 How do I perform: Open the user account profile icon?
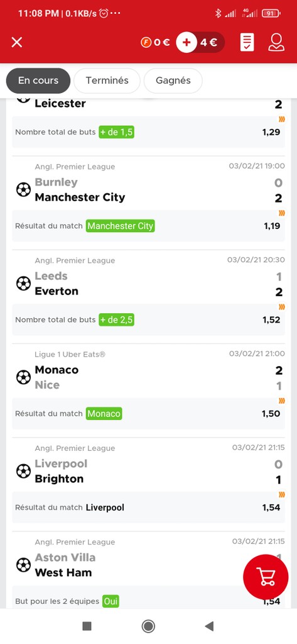[x=276, y=42]
